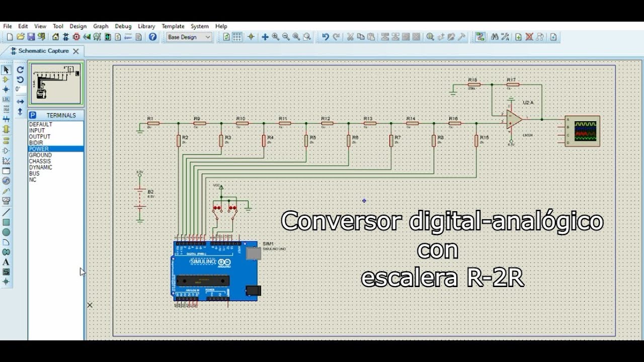Select the Generator mode sine icon
Screen dimensions: 644x362
tap(6, 180)
